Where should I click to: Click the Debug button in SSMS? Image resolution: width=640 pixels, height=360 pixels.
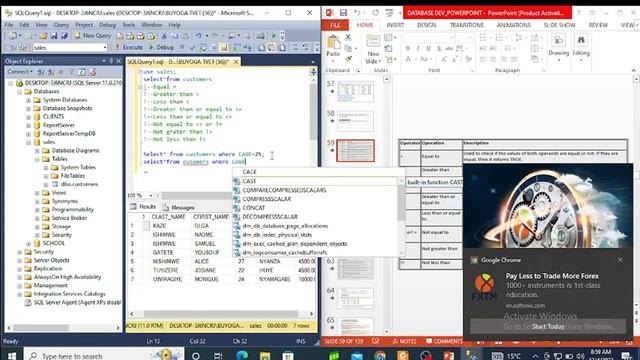[162, 47]
